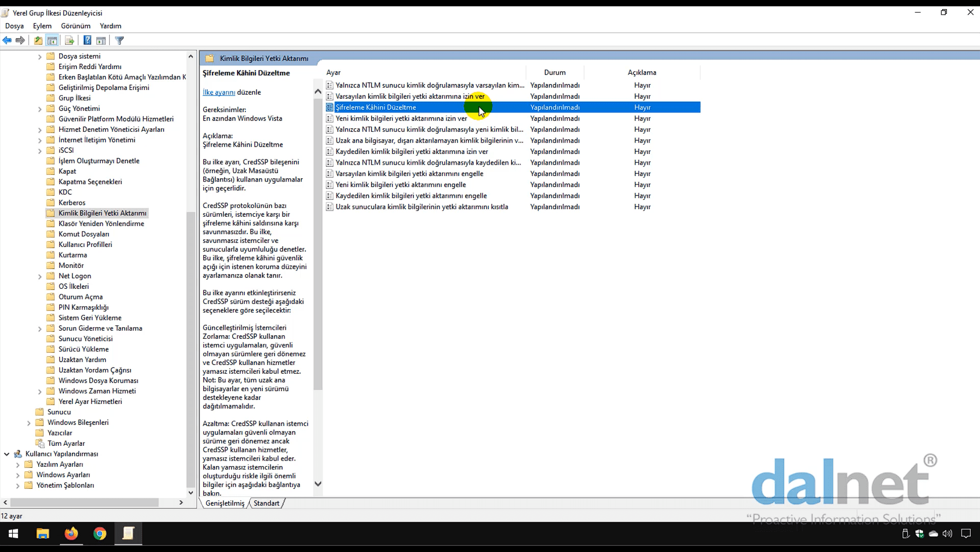Collapse the Kullanıcı Yapılandırması node
The height and width of the screenshot is (552, 980).
point(7,454)
